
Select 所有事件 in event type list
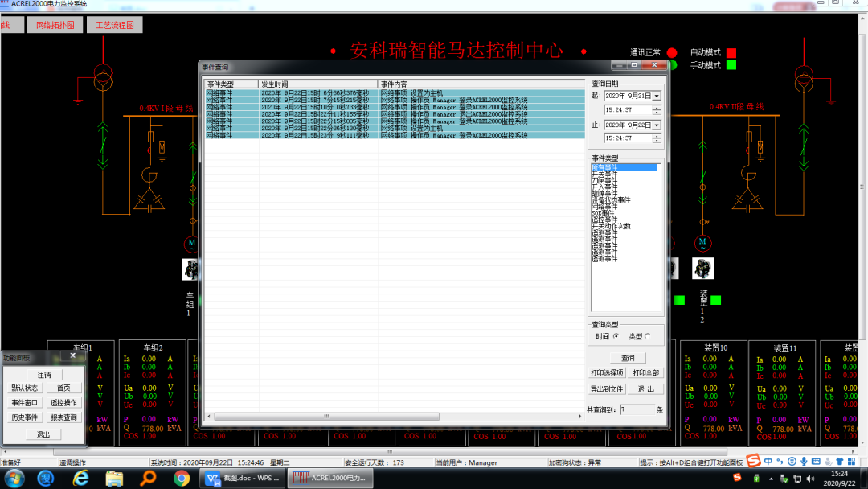pos(624,167)
